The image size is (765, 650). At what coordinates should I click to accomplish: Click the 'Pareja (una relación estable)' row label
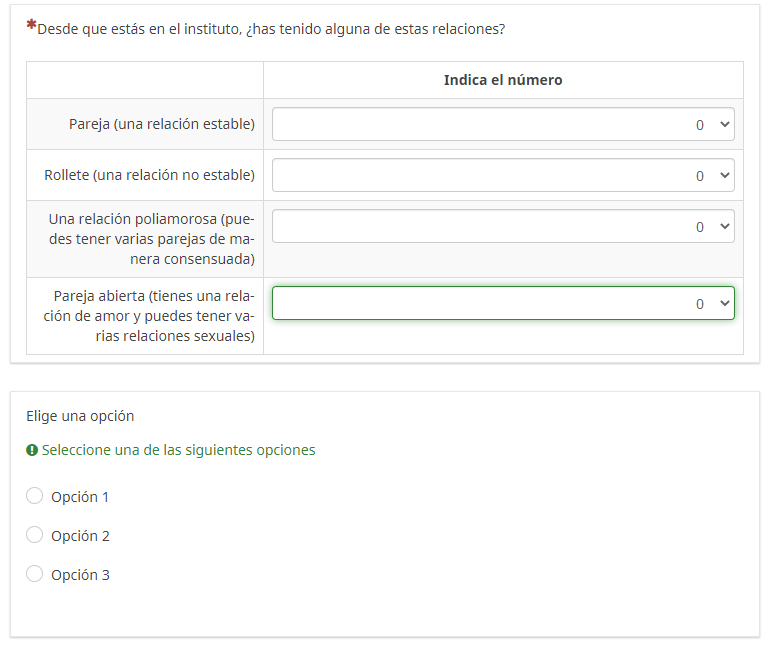pyautogui.click(x=162, y=124)
